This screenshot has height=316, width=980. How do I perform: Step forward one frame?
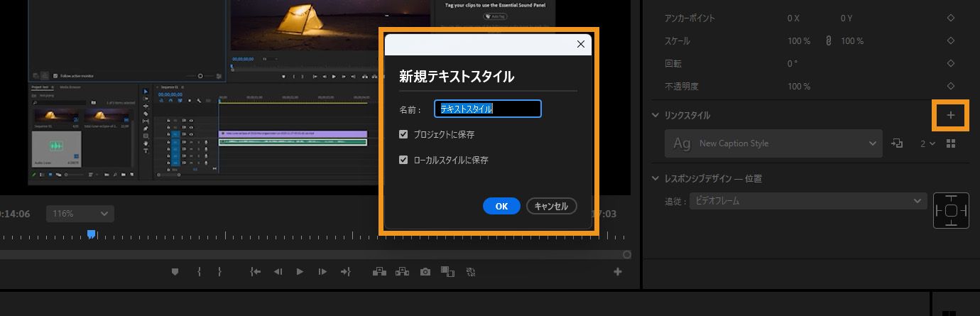click(x=322, y=271)
